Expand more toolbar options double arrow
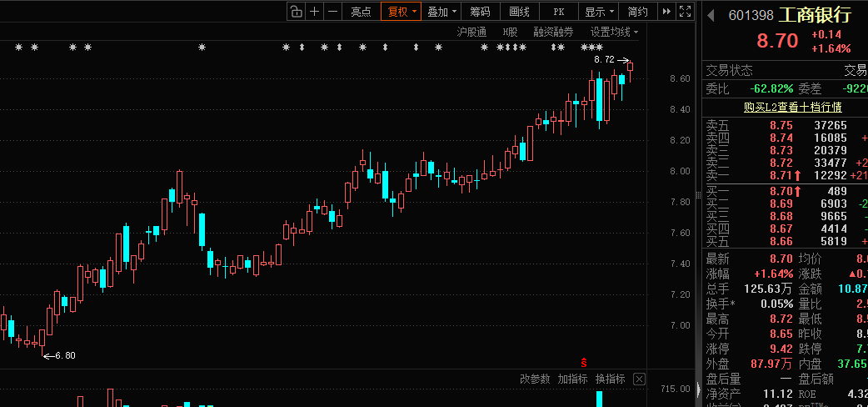The height and width of the screenshot is (407, 868). pos(666,11)
